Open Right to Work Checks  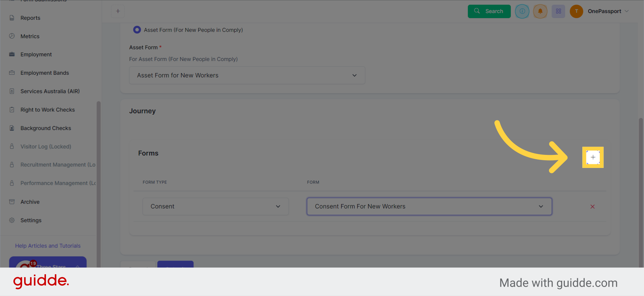point(48,110)
